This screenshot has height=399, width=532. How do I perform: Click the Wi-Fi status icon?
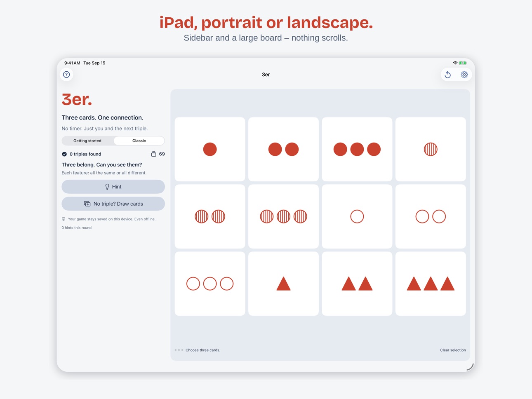coord(455,63)
